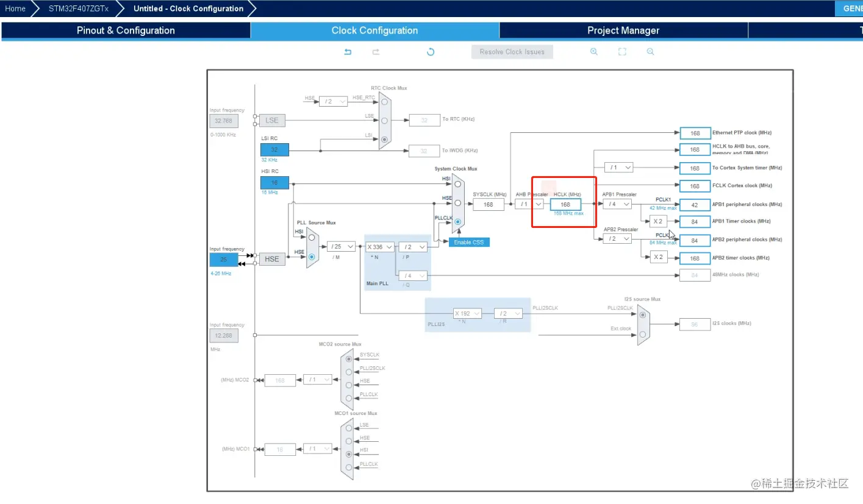Open the MCO2 prescaler dropdown
Image resolution: width=863 pixels, height=504 pixels.
[x=318, y=379]
